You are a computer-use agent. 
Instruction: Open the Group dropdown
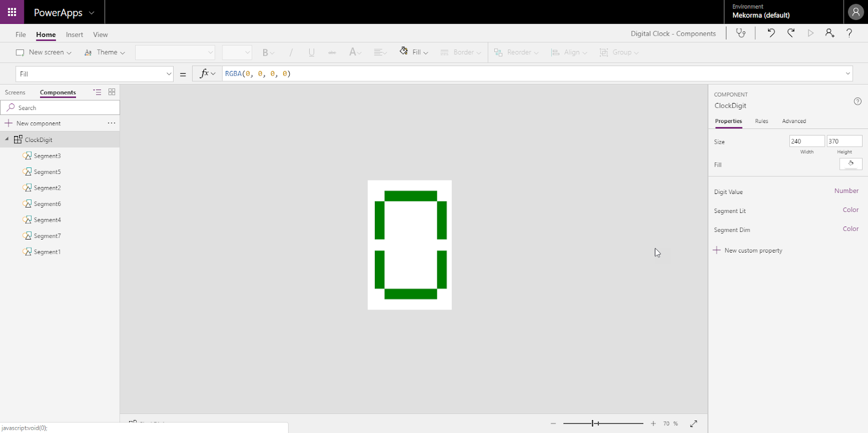619,53
